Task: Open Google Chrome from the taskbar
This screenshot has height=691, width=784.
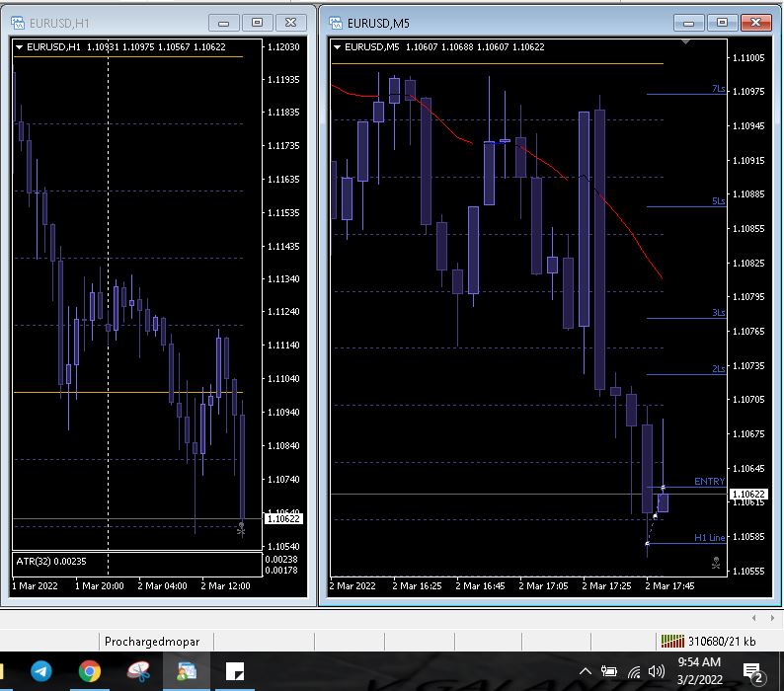Action: coord(90,671)
